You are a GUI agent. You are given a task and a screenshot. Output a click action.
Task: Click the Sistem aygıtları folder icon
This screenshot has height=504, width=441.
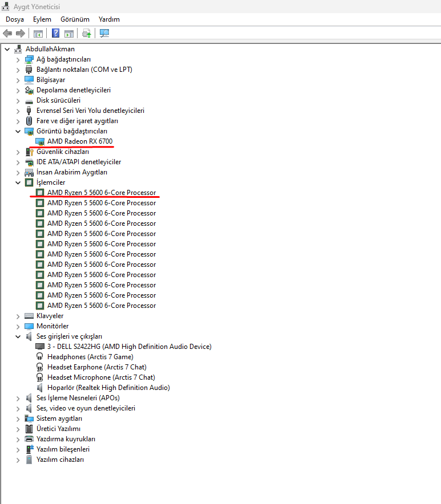click(29, 418)
